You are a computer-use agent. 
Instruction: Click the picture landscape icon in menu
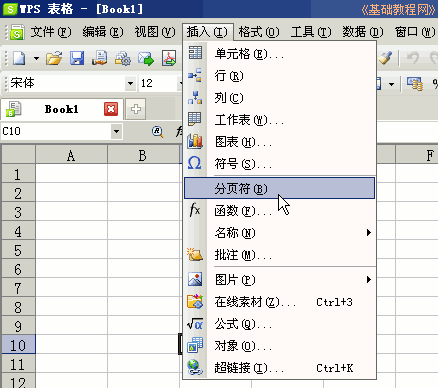point(195,279)
